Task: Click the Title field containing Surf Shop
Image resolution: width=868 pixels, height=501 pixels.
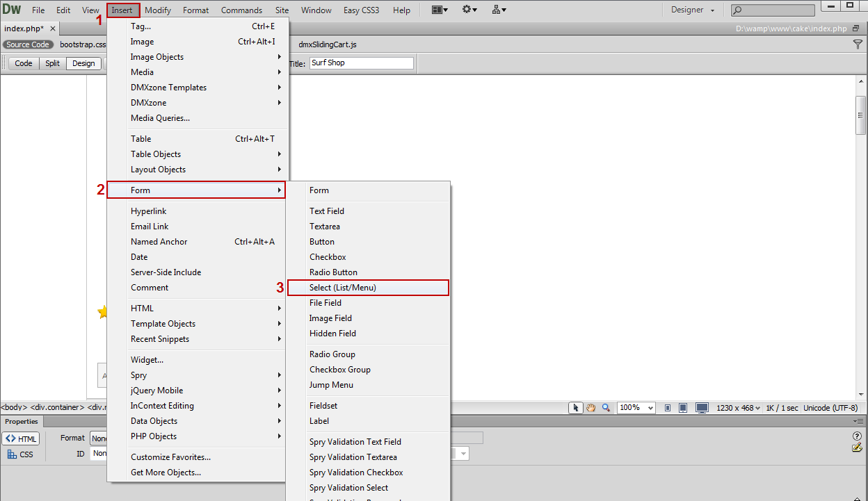Action: [362, 63]
